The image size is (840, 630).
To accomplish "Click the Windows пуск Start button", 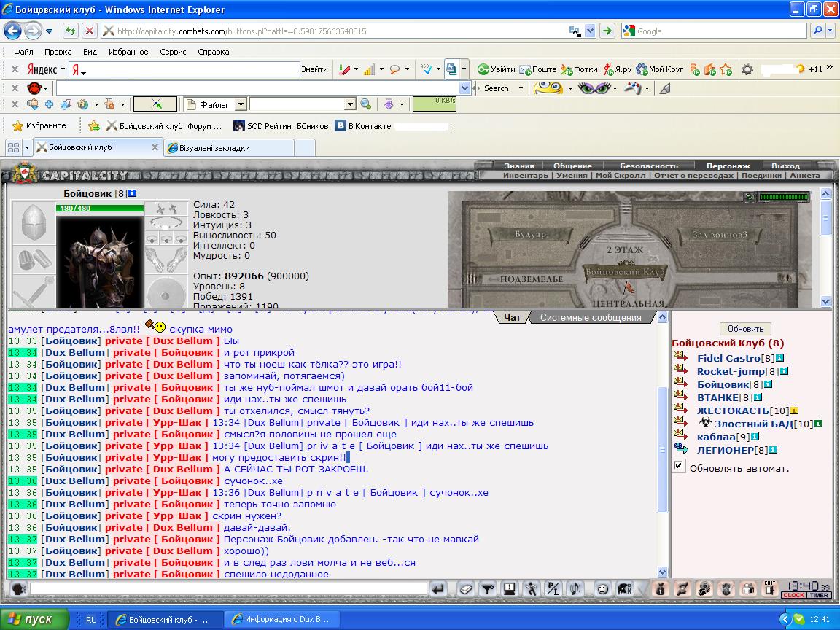I will (34, 619).
